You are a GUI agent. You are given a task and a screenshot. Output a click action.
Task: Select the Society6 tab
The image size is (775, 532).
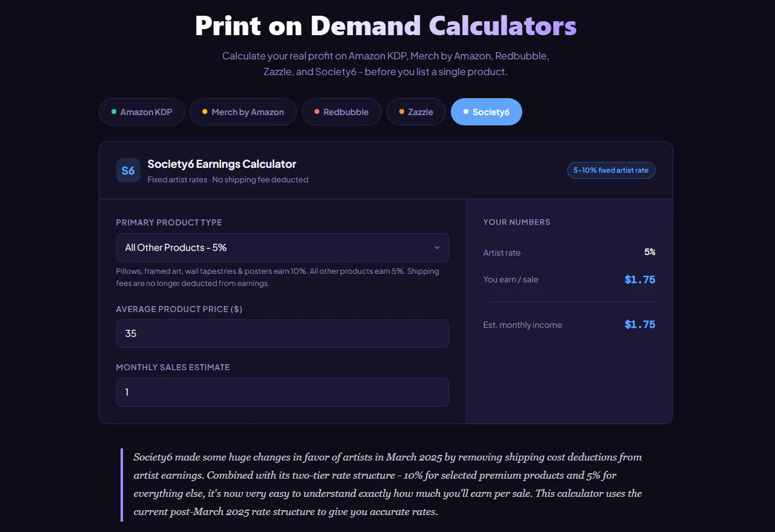click(487, 112)
